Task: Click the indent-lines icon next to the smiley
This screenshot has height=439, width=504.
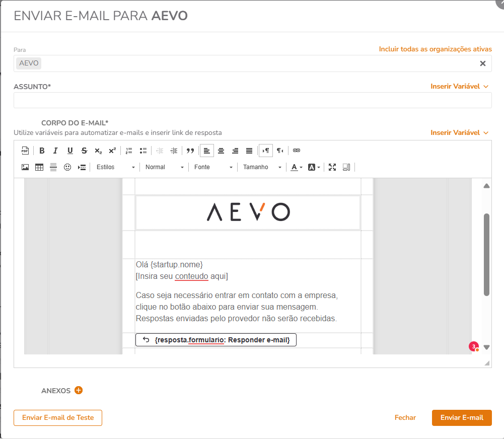Action: pyautogui.click(x=82, y=167)
